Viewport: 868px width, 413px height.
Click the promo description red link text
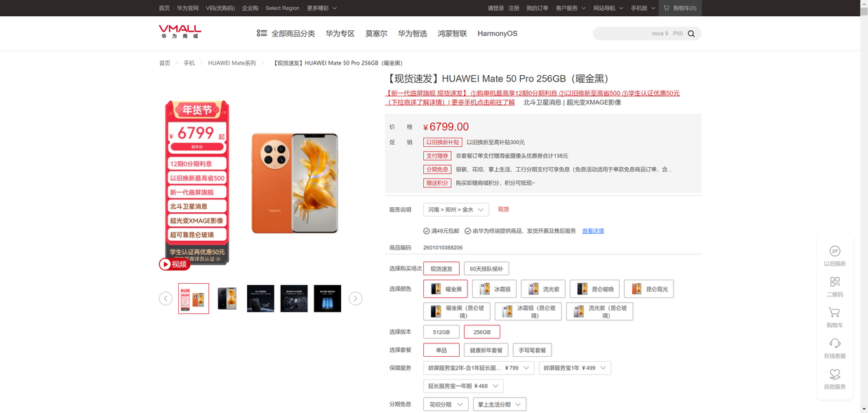(x=532, y=98)
